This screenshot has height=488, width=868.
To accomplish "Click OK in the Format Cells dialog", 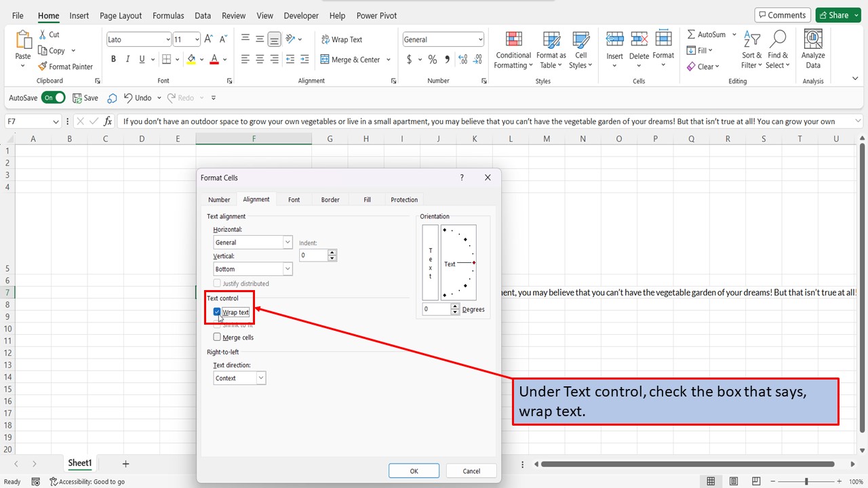I will point(414,470).
